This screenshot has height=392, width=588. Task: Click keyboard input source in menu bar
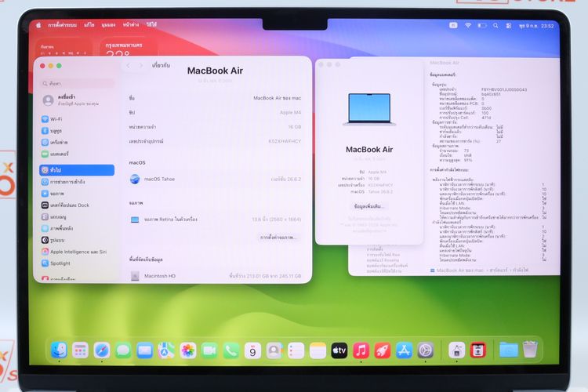[x=453, y=26]
